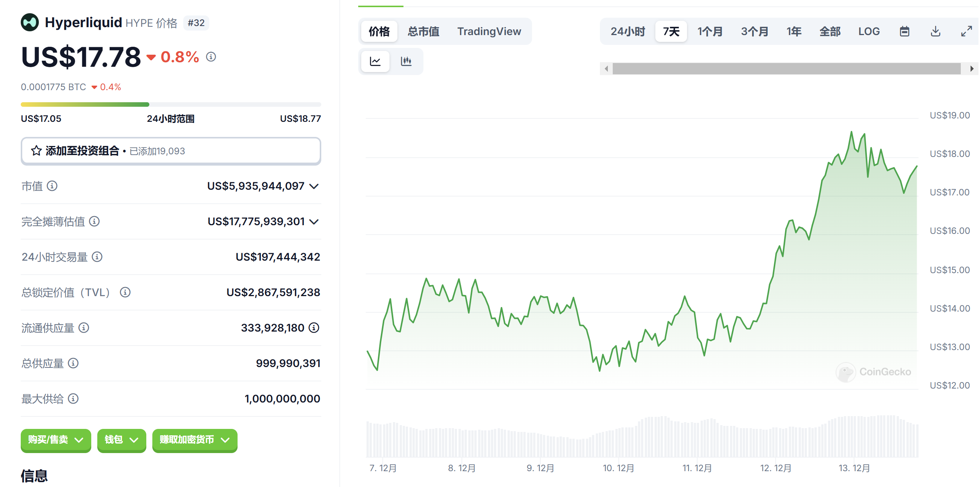The width and height of the screenshot is (980, 487).
Task: Click 添加至投资组合 button
Action: [171, 151]
